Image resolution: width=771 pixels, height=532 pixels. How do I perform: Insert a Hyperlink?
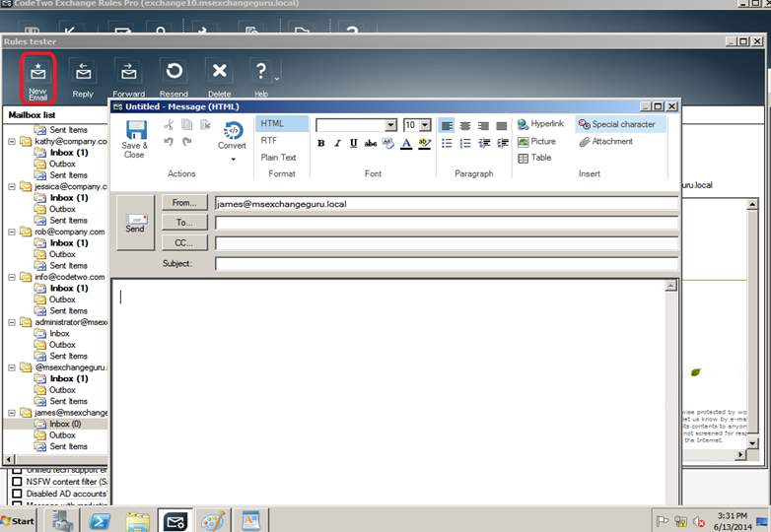pos(541,124)
